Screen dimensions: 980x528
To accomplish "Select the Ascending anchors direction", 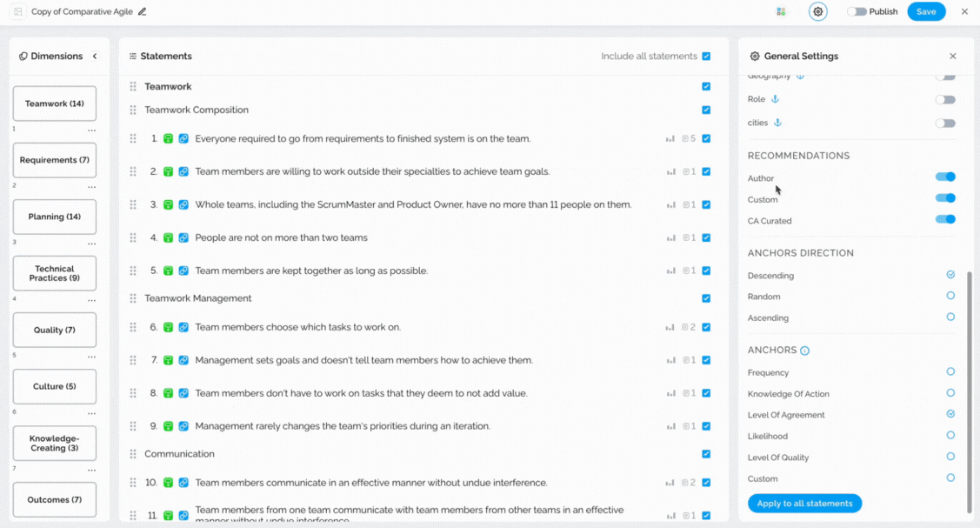I will (950, 317).
